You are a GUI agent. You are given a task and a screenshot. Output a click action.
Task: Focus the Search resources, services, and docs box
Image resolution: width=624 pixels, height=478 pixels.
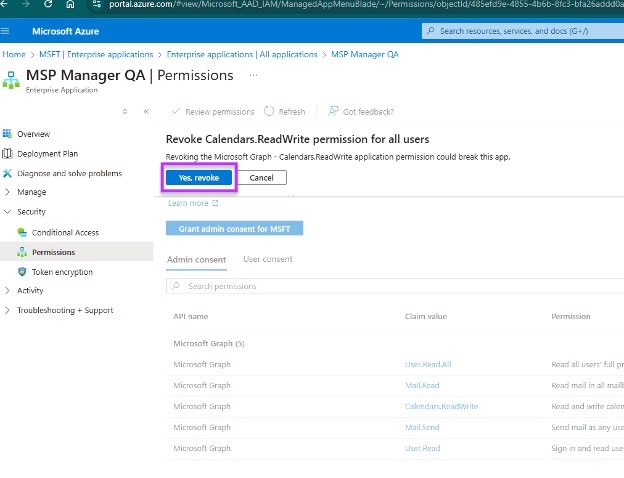pos(523,31)
